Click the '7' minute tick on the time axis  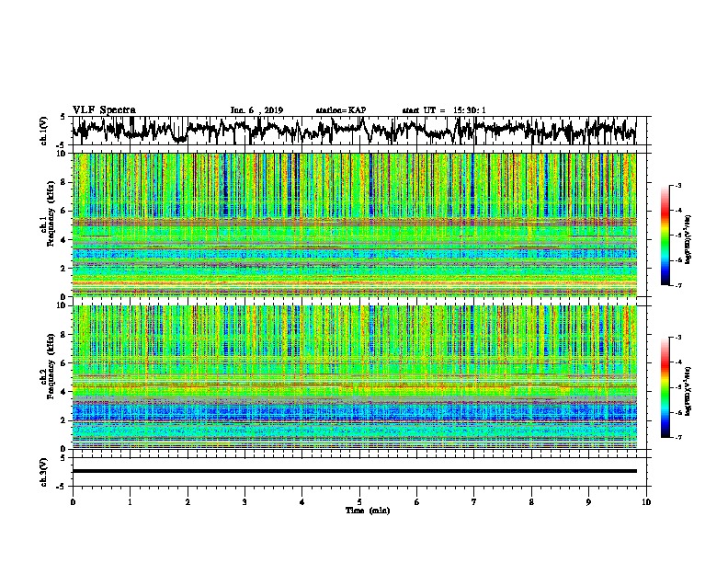(x=474, y=502)
